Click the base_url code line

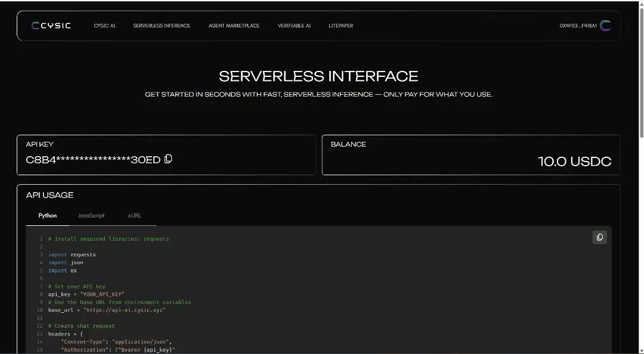pos(107,310)
